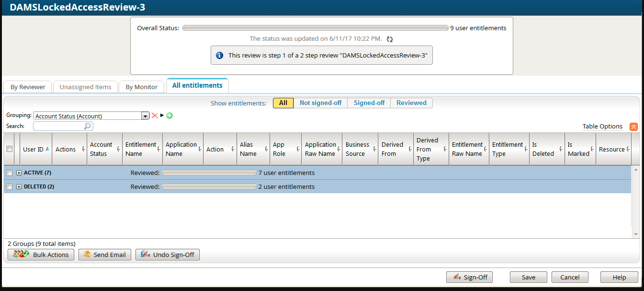Click the Overall Status progress bar

315,28
